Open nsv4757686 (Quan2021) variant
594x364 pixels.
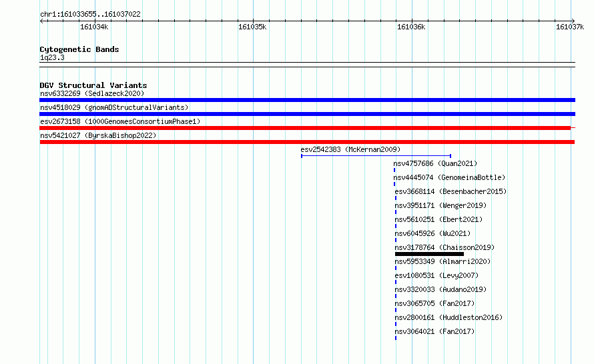435,163
